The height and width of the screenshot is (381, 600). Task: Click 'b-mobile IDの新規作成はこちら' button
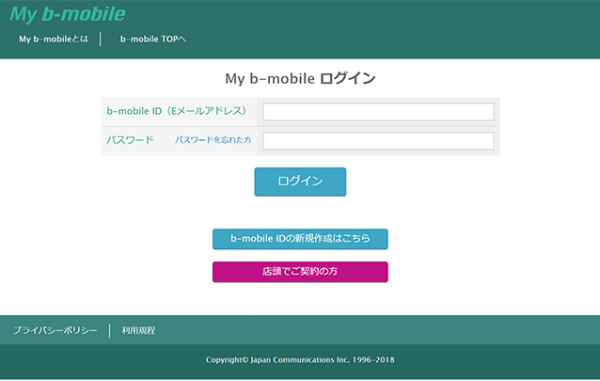pyautogui.click(x=300, y=239)
